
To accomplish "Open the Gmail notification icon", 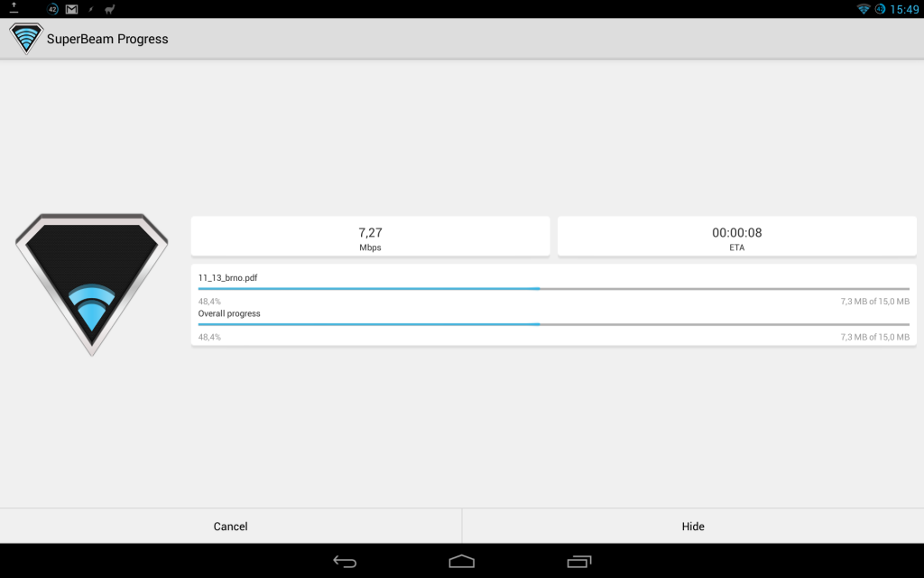I will tap(72, 9).
